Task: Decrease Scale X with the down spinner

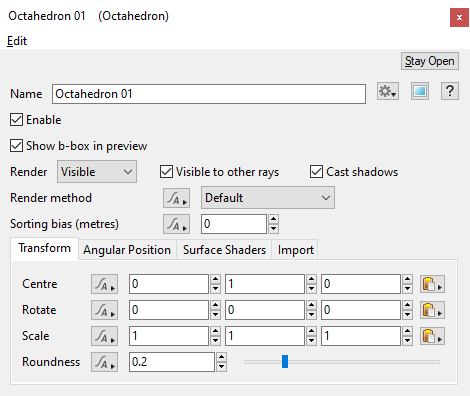Action: (x=215, y=341)
